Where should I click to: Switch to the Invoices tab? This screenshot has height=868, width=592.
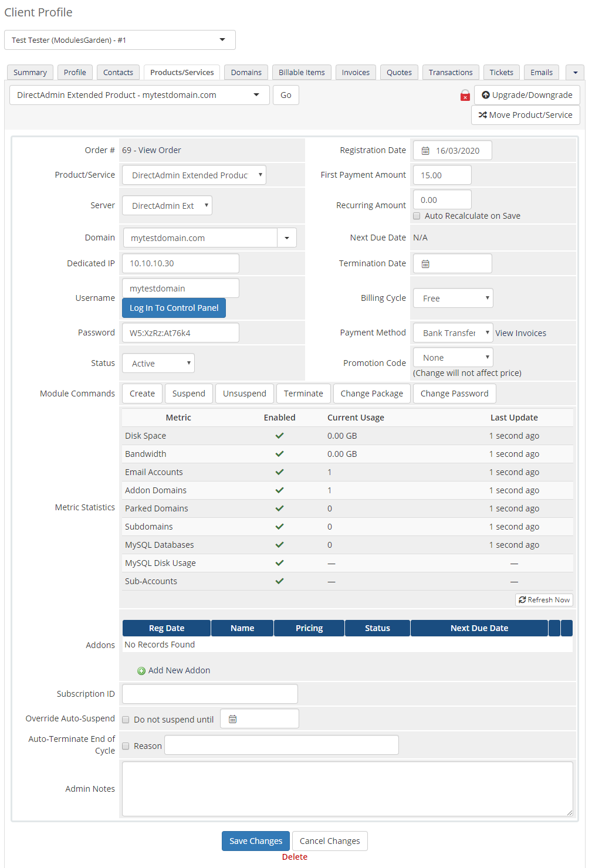(x=356, y=73)
